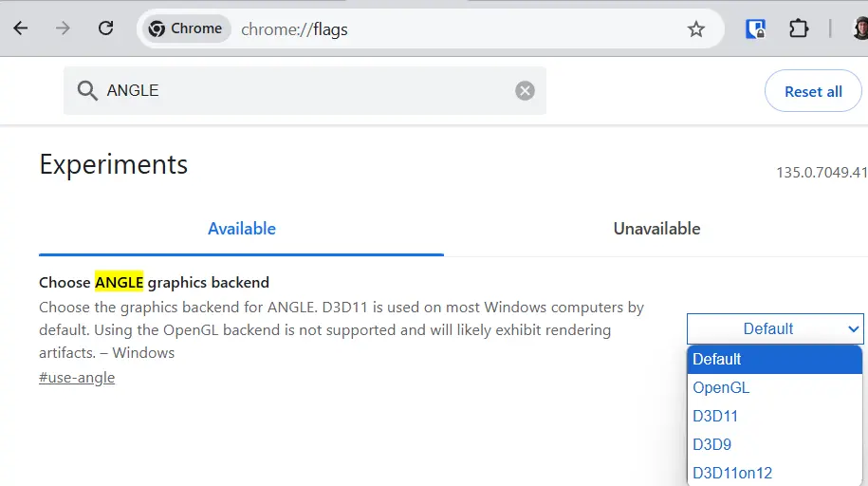The image size is (868, 486).
Task: Open the #use-angle flag link
Action: [77, 378]
